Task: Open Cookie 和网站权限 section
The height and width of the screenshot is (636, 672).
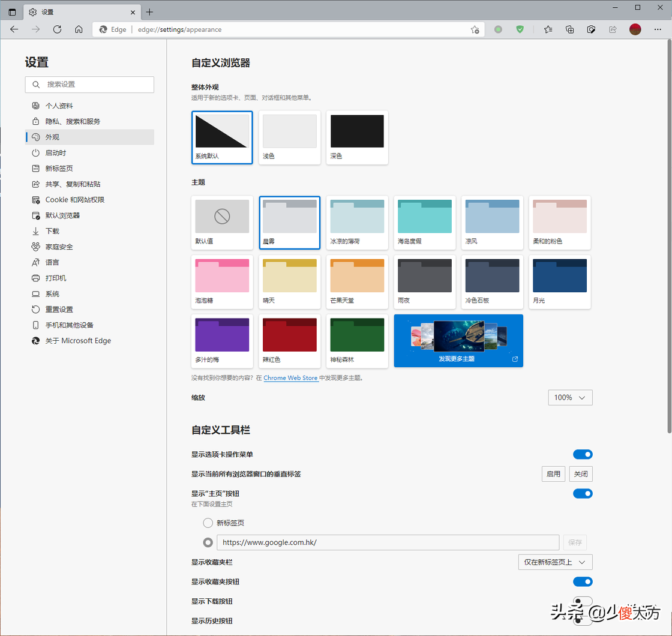Action: pyautogui.click(x=89, y=200)
